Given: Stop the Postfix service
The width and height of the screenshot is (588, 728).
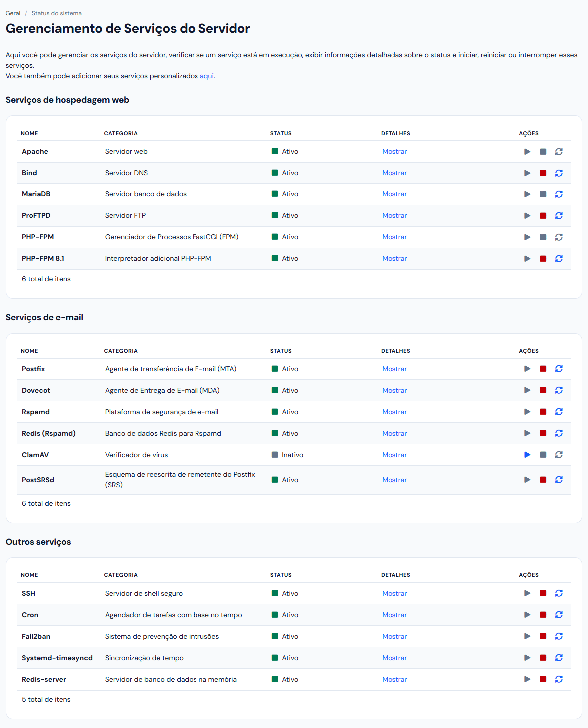Looking at the screenshot, I should coord(543,369).
